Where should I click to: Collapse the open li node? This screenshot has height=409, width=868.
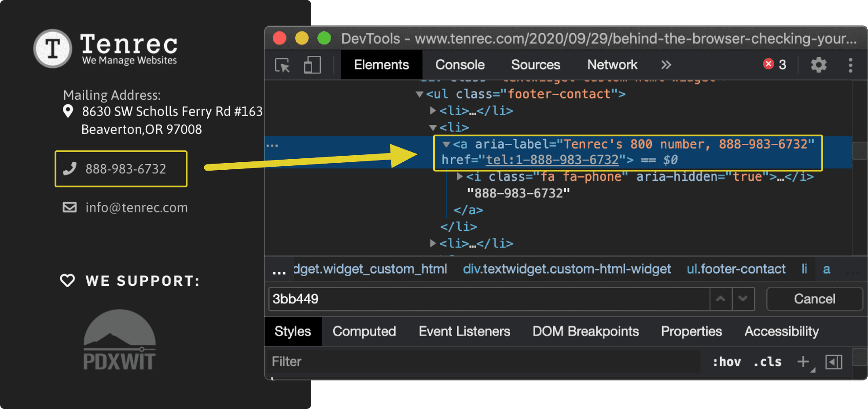coord(433,128)
